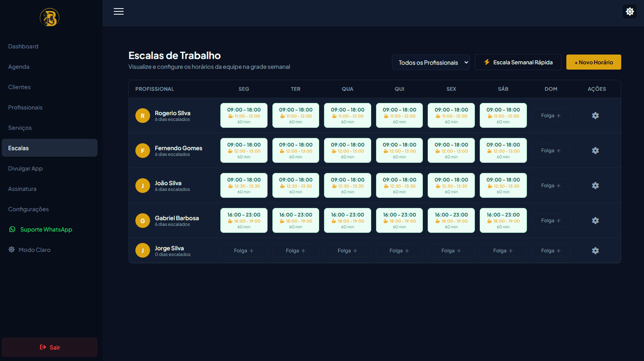Click Escala Semanal Rápida button
This screenshot has width=644, height=361.
coord(518,62)
